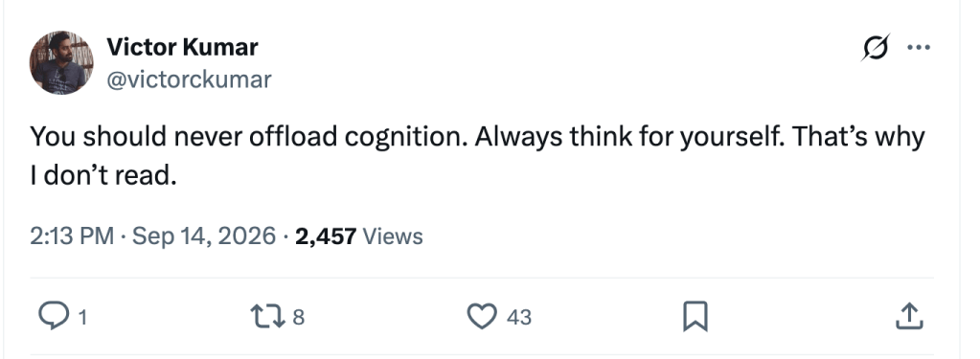Click the Grok slashed-circle icon

[875, 48]
